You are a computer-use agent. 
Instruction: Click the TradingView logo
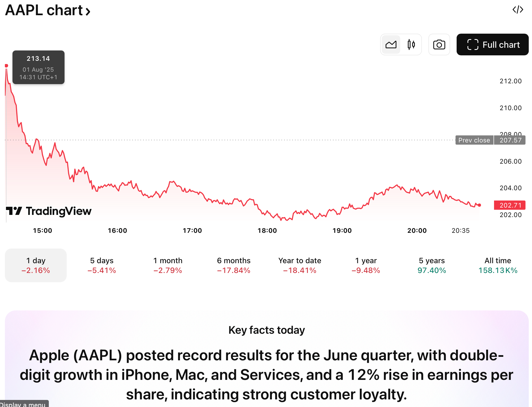pos(49,211)
